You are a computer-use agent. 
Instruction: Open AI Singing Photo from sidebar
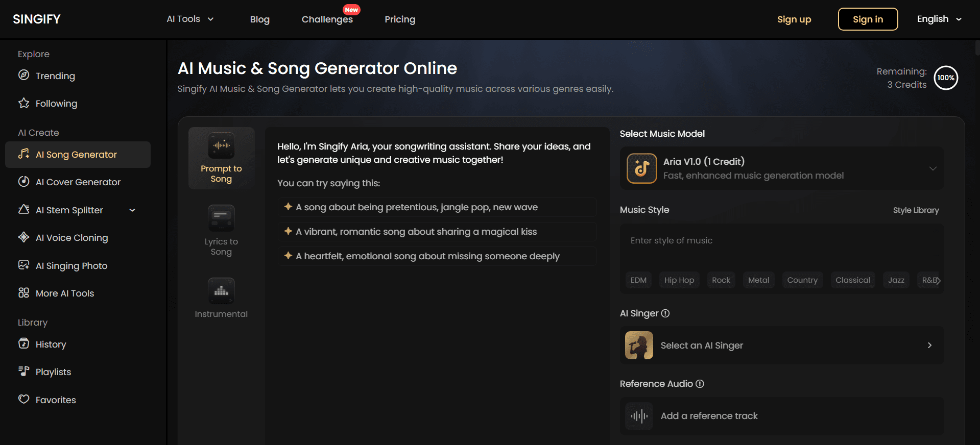(x=78, y=266)
